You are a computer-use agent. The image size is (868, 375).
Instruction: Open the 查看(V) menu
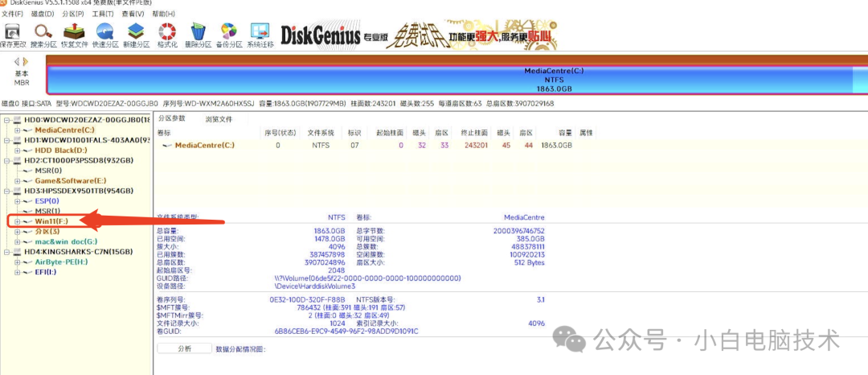point(133,14)
